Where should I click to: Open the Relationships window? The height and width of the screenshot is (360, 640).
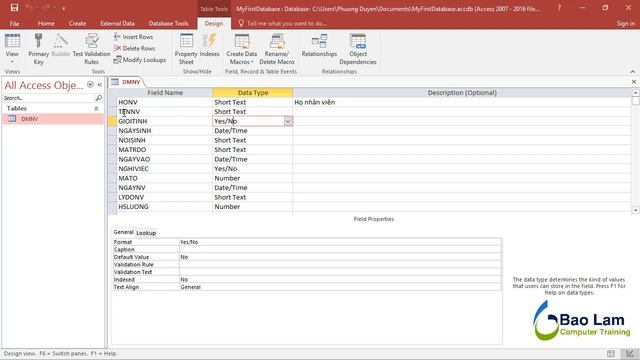[319, 46]
